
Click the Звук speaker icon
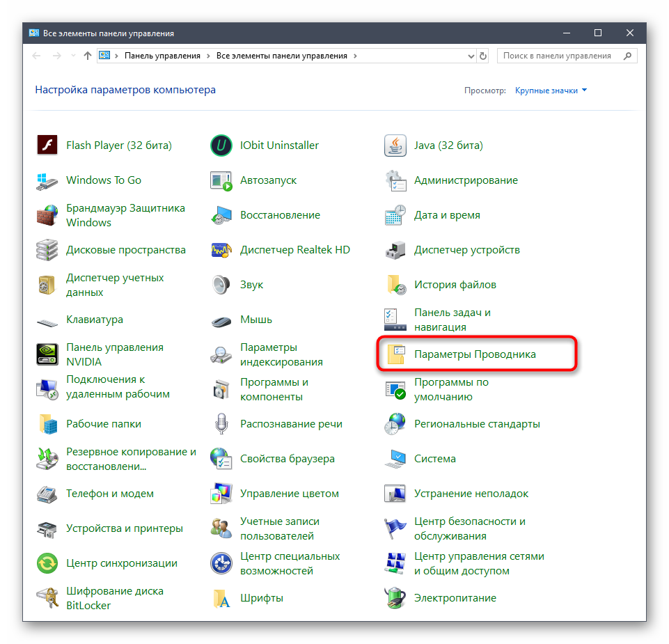[221, 285]
